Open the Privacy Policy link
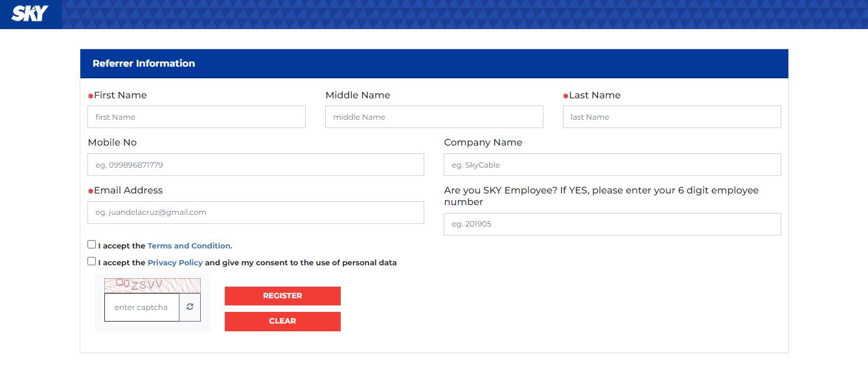The height and width of the screenshot is (385, 868). [x=175, y=263]
